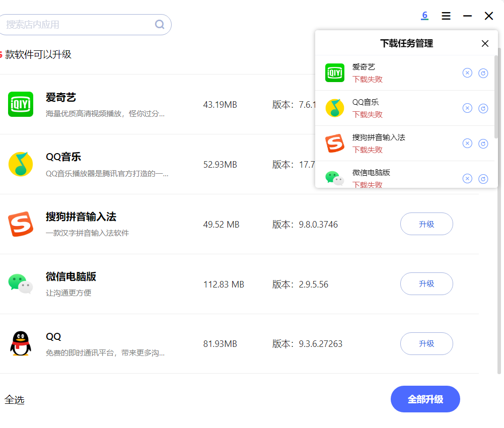Click the 微信电脑版 app icon in list
This screenshot has width=504, height=428.
click(x=21, y=283)
